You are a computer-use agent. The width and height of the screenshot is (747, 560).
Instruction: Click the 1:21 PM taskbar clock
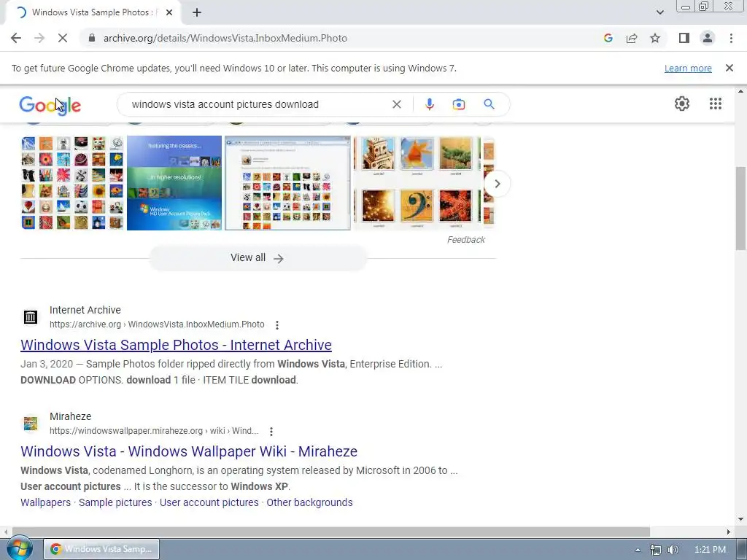(x=710, y=550)
